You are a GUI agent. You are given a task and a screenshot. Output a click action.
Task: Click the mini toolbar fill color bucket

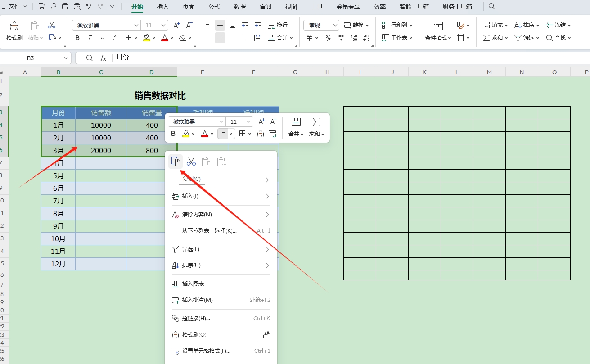pyautogui.click(x=185, y=134)
